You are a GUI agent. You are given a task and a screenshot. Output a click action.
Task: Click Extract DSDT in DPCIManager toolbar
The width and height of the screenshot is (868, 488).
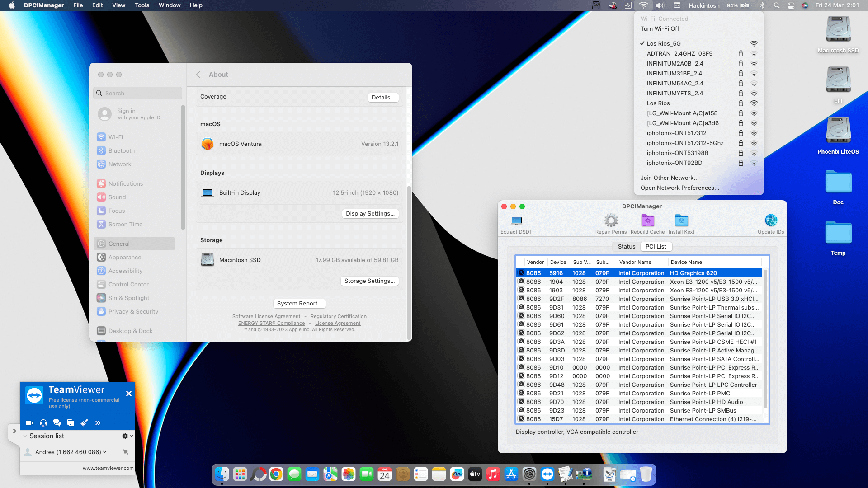(516, 224)
